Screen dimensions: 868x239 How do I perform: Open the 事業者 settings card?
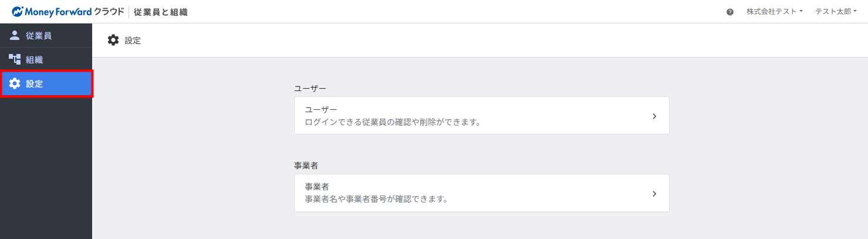click(481, 193)
